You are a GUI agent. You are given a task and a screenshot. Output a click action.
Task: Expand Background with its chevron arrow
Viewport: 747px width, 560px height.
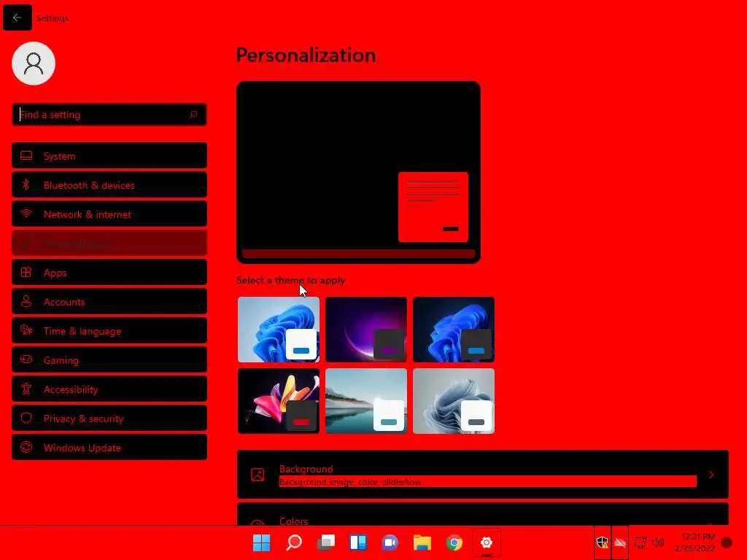coord(711,475)
